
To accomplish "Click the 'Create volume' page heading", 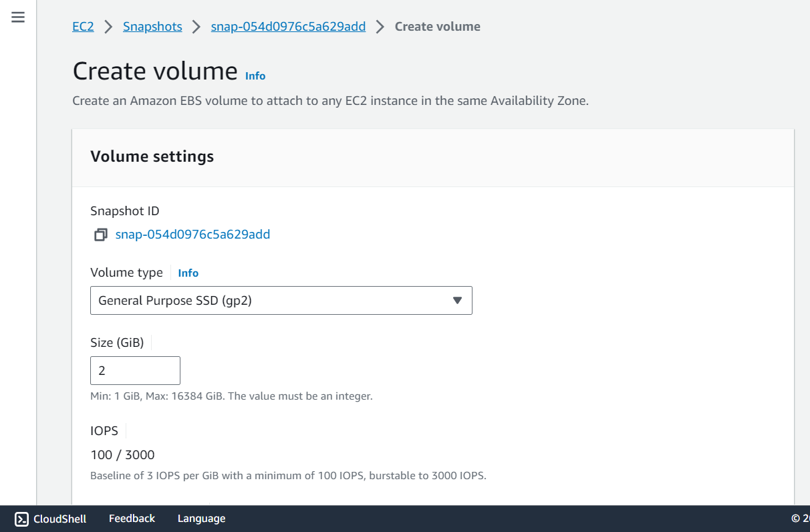I will click(155, 71).
